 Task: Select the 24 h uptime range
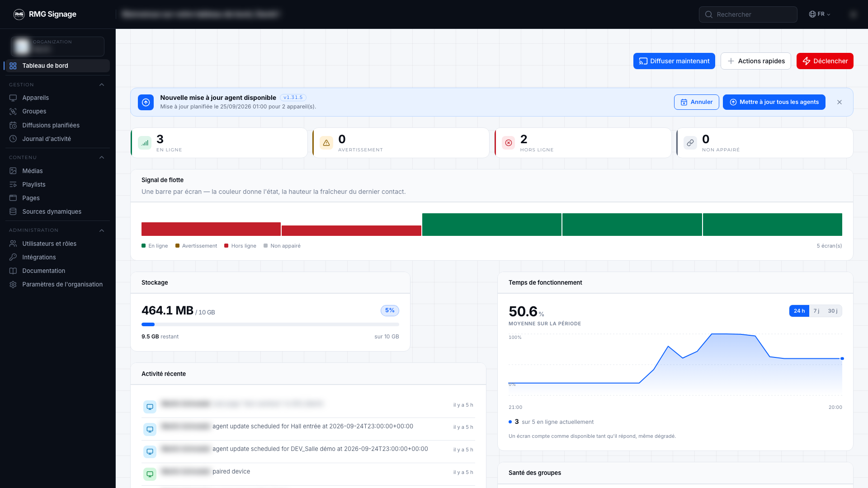(x=799, y=311)
